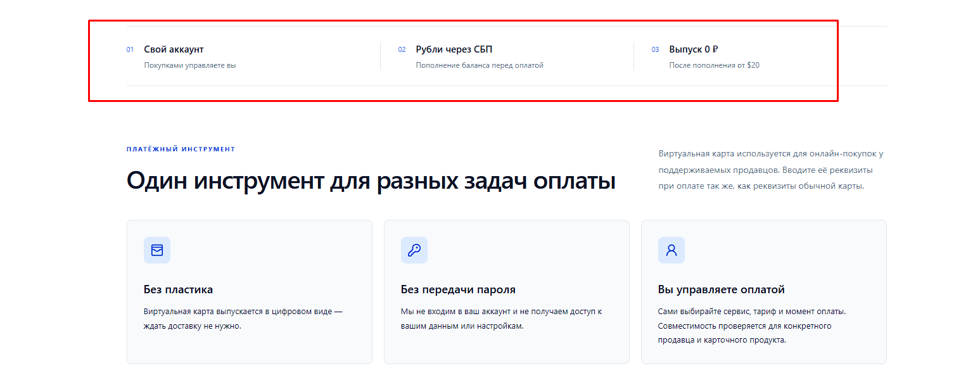Viewport: 980px width, 380px height.
Task: Click step number 03
Action: pyautogui.click(x=656, y=49)
